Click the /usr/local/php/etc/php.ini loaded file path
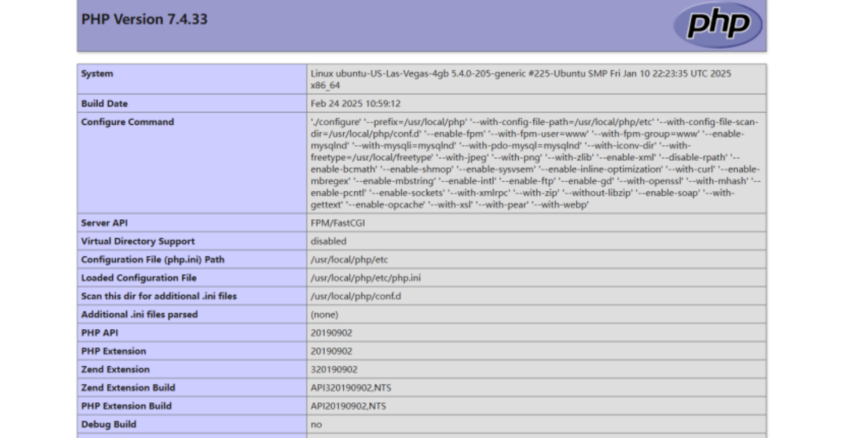This screenshot has height=438, width=868. (x=365, y=278)
